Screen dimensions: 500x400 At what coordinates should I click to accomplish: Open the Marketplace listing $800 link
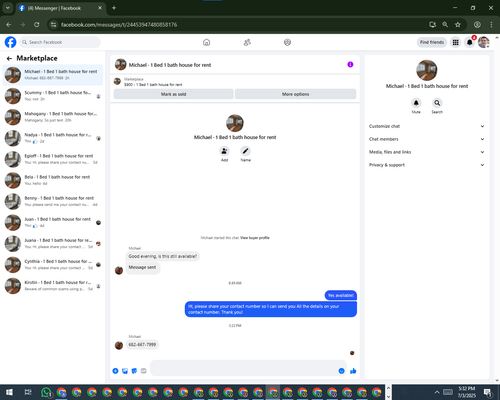[x=153, y=85]
